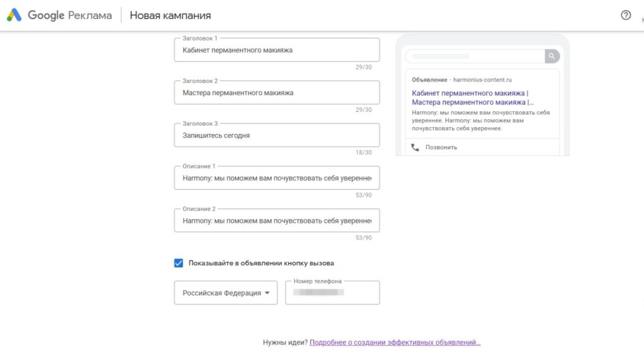Screen dimensions: 644x351
Task: Click the Заголовок 2 input field
Action: point(277,92)
